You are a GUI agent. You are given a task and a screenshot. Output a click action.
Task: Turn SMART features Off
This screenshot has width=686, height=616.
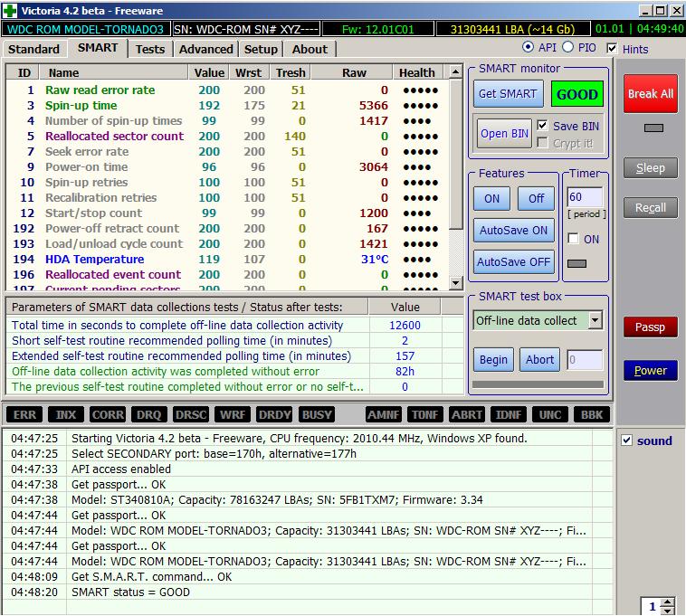pyautogui.click(x=536, y=198)
